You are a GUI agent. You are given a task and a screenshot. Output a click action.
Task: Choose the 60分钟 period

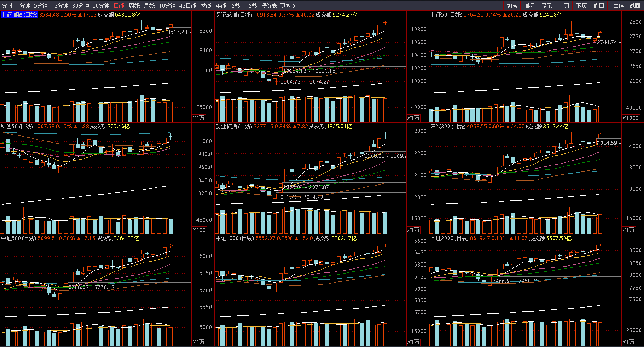101,5
